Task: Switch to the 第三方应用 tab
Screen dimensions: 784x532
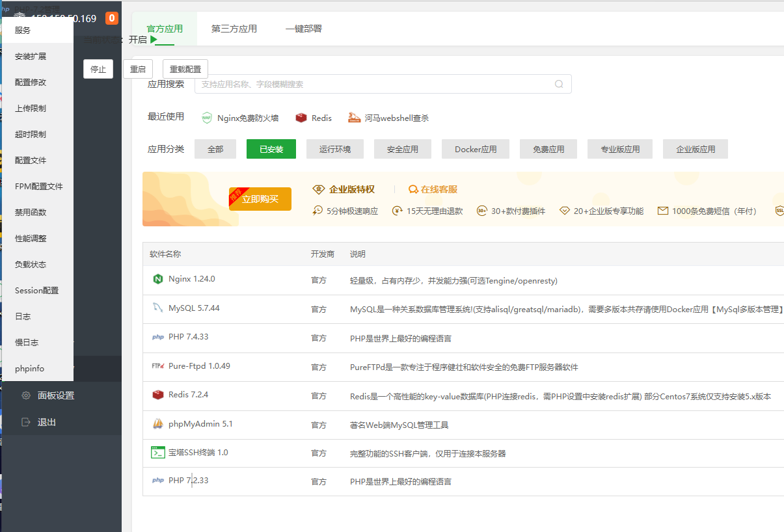Action: (234, 29)
